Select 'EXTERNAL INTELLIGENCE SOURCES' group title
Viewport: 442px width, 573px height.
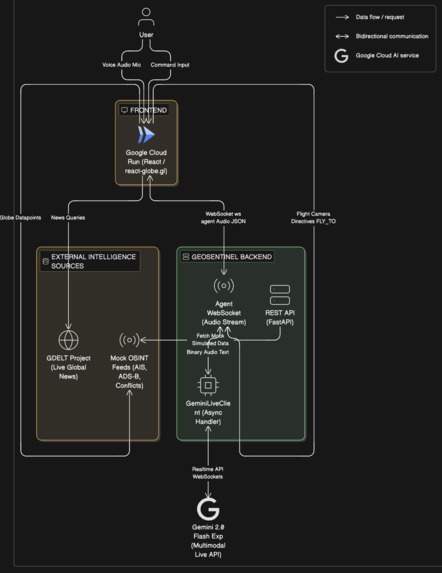(94, 261)
